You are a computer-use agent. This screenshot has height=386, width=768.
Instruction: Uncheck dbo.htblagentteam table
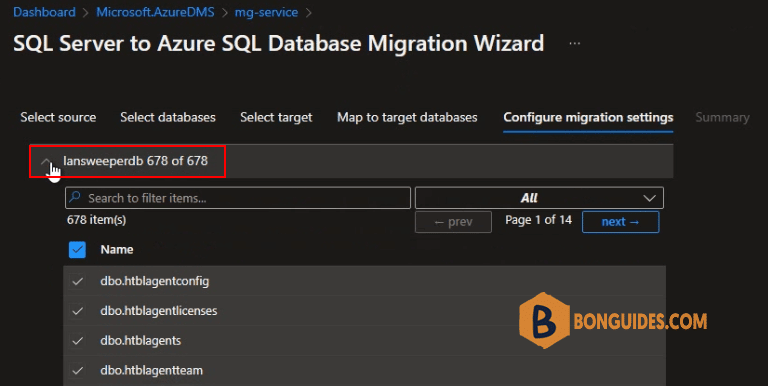(x=77, y=371)
